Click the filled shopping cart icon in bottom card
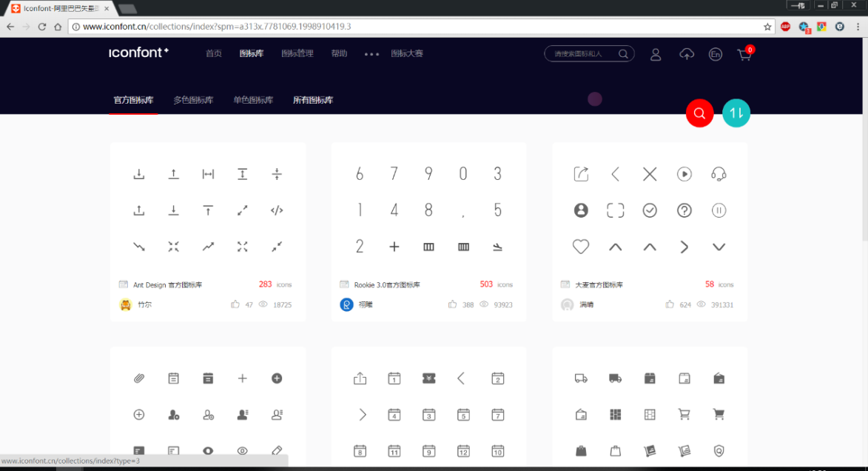Screen dimensions: 868x471 click(719, 415)
